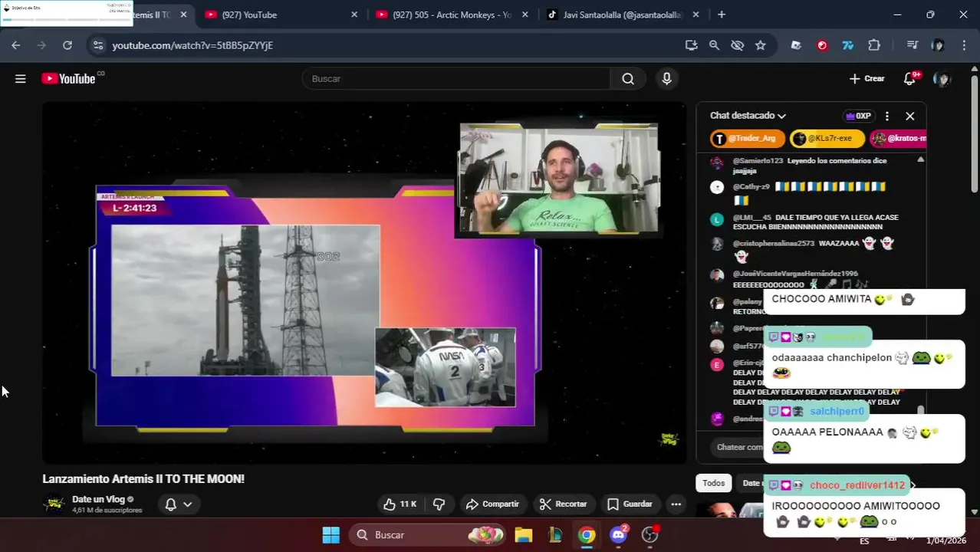This screenshot has width=980, height=552.
Task: Click the address bar URL
Action: click(192, 45)
